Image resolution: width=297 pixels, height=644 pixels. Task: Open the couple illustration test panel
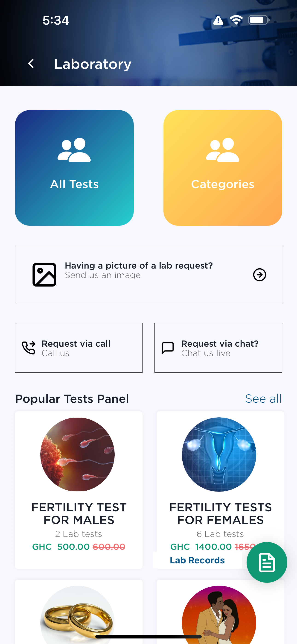220,612
